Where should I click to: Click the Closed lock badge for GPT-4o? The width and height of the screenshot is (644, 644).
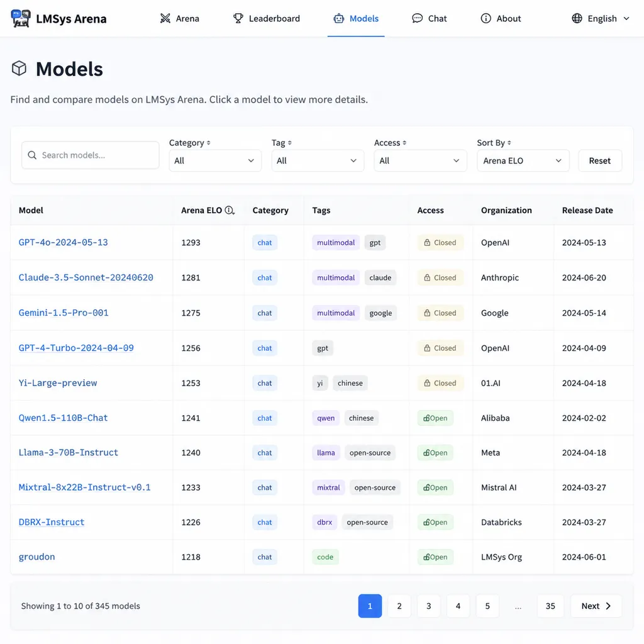pos(440,243)
